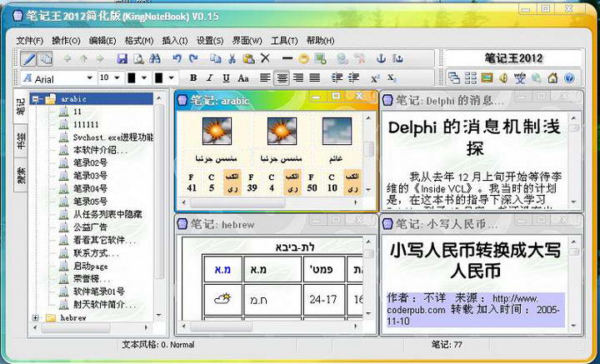Click the save (floppy disk) icon

coord(122,58)
